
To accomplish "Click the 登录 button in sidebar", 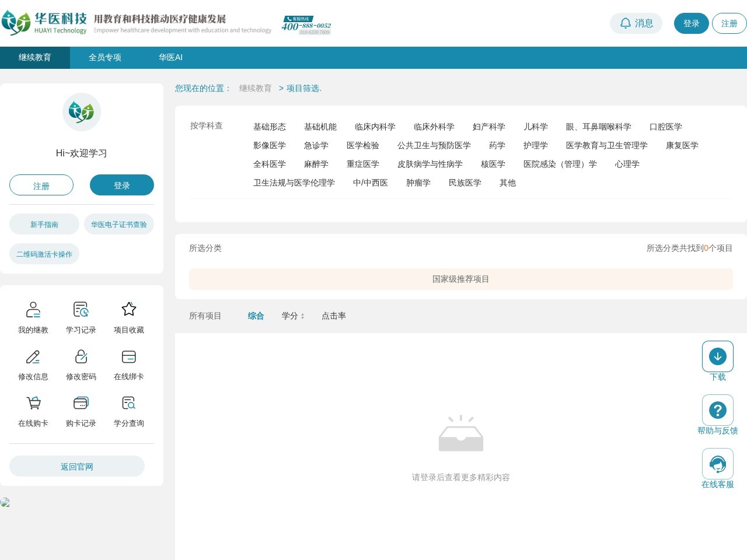I will pyautogui.click(x=122, y=185).
